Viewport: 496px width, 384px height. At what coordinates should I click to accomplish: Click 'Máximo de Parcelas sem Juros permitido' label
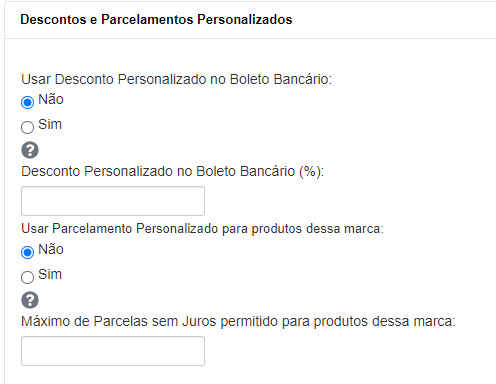(238, 321)
